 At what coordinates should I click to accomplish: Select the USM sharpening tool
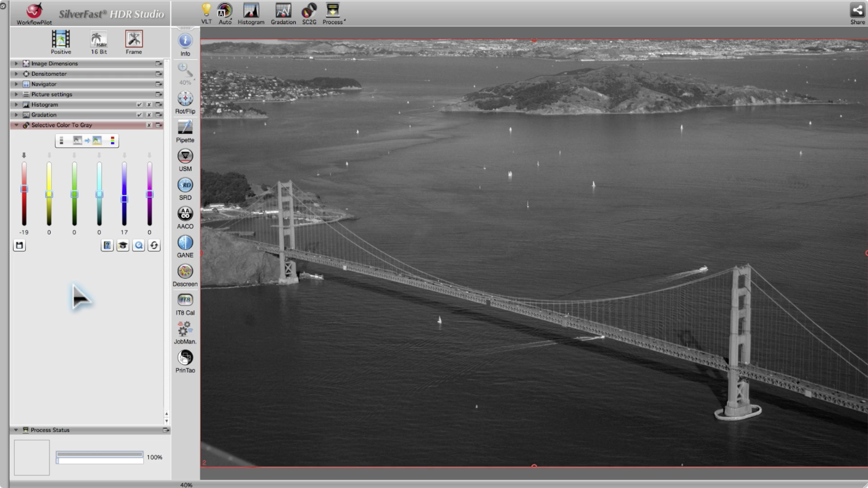coord(185,157)
